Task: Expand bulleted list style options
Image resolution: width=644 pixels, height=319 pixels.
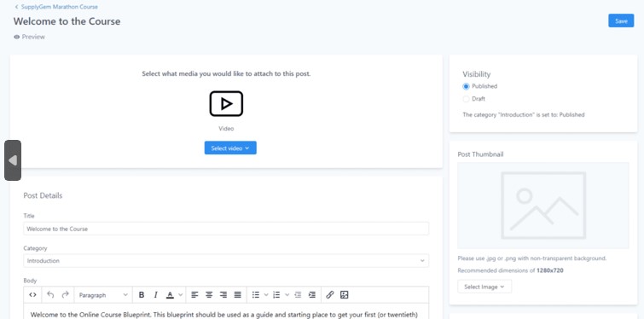Action: 266,295
